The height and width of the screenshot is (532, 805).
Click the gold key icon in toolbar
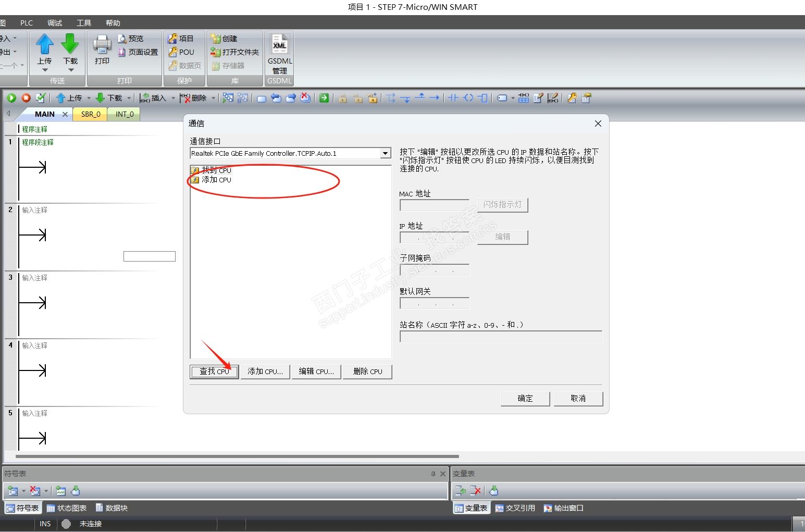click(572, 98)
